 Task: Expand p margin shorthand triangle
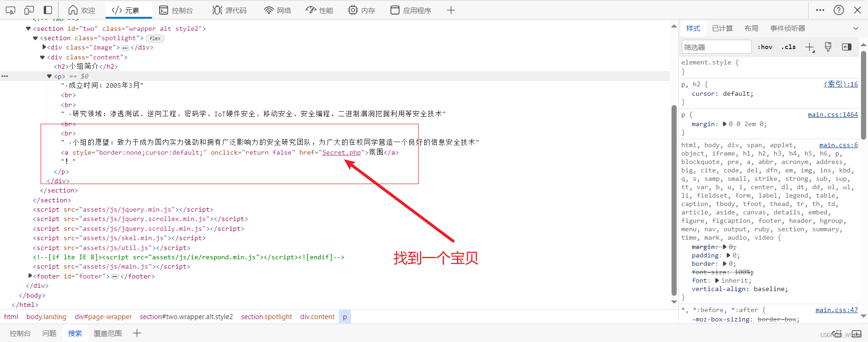(x=724, y=124)
